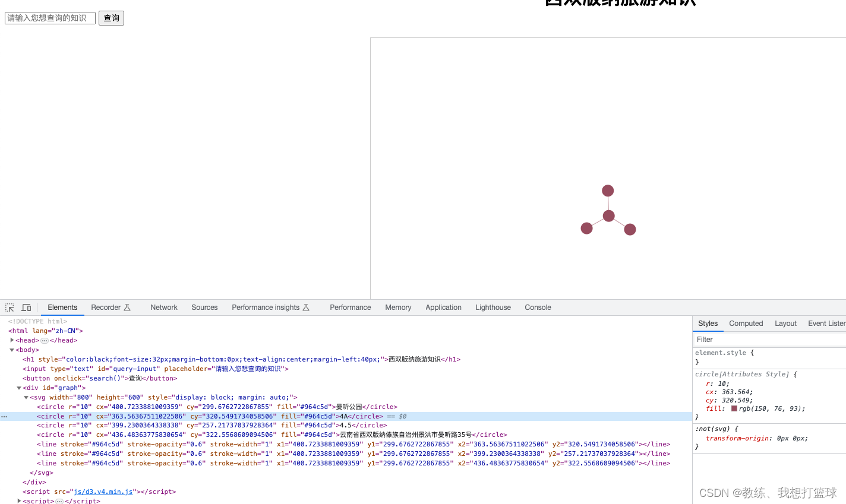Open the Performance insights tab
Image resolution: width=846 pixels, height=504 pixels.
click(x=266, y=308)
